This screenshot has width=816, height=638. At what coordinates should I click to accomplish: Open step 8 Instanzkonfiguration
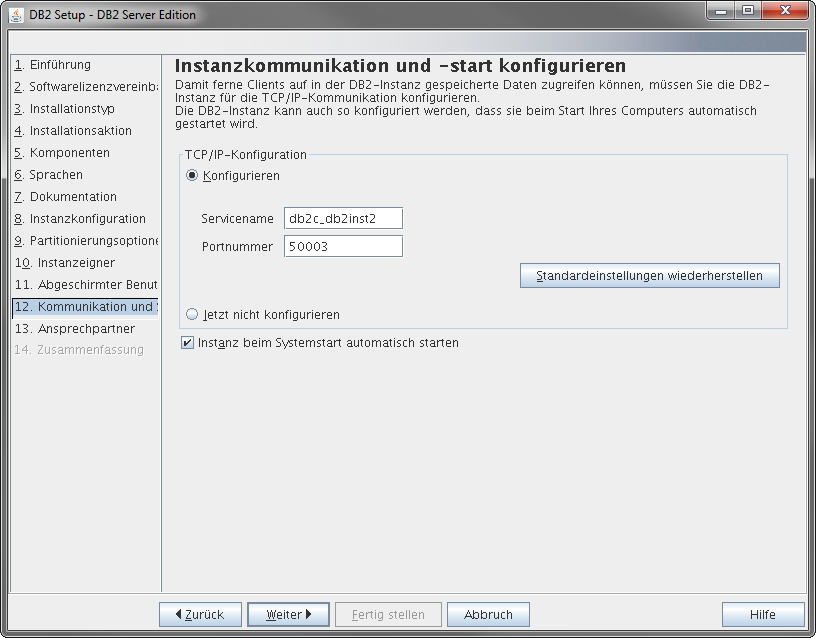pyautogui.click(x=80, y=219)
